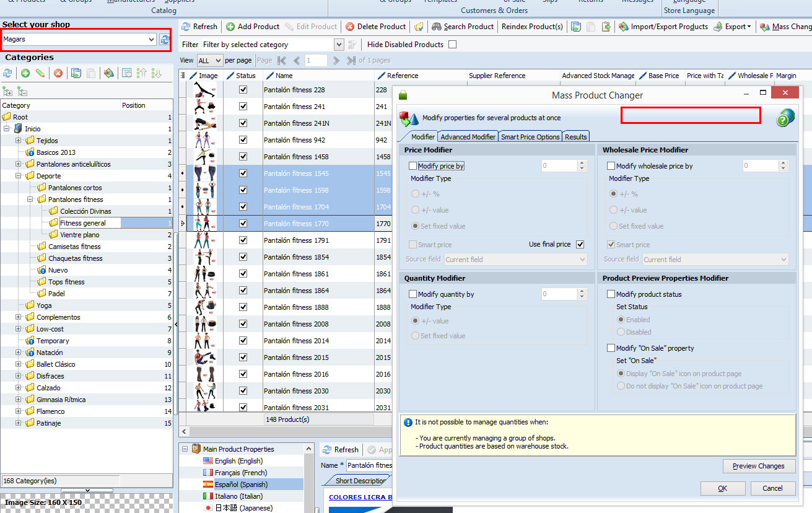Open Import/Export Products
This screenshot has width=812, height=513.
pyautogui.click(x=663, y=27)
